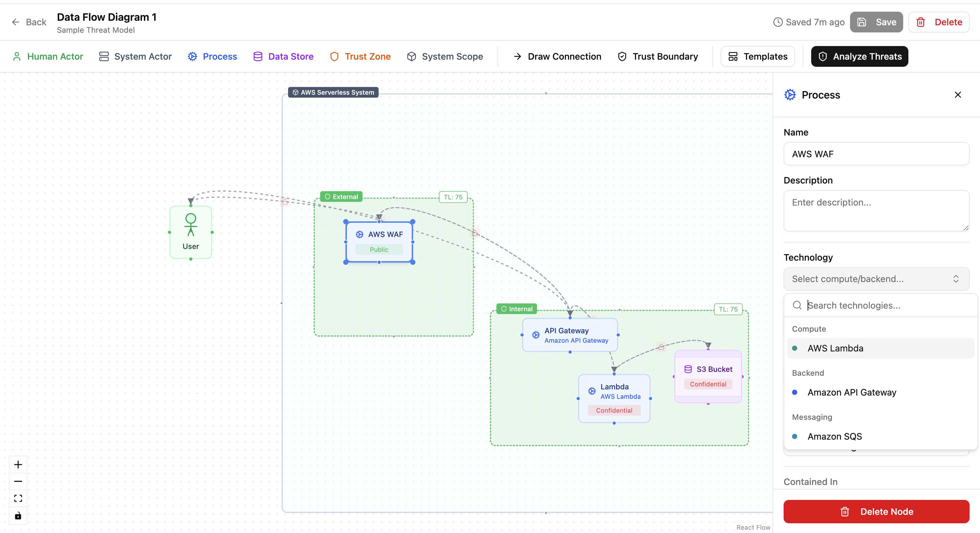Screen dimensions: 980x533
Task: Expand the Technology select dropdown
Action: (x=876, y=279)
